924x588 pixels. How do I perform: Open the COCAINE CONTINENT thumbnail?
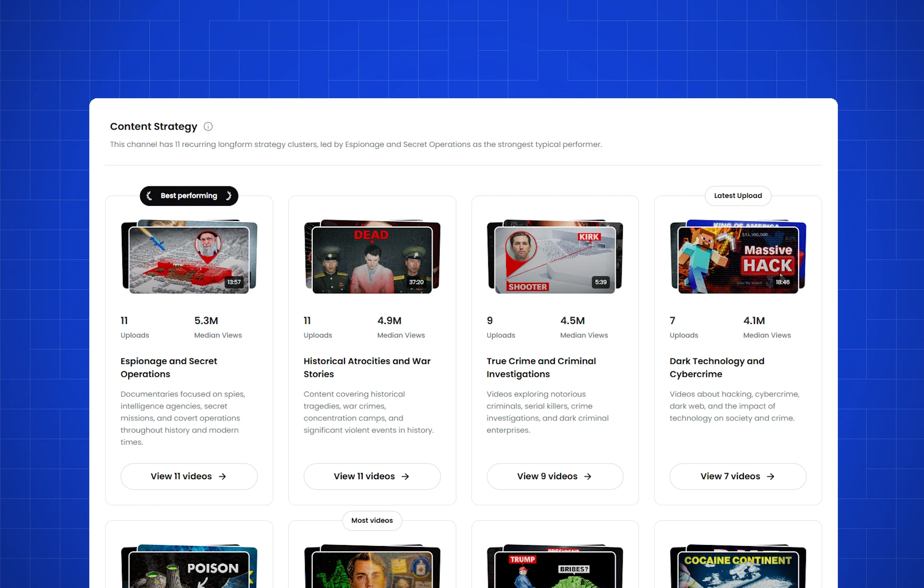point(738,570)
